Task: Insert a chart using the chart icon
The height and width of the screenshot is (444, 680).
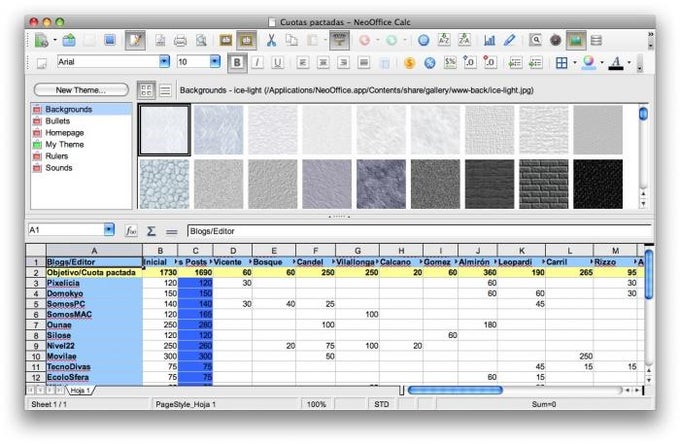Action: (489, 40)
